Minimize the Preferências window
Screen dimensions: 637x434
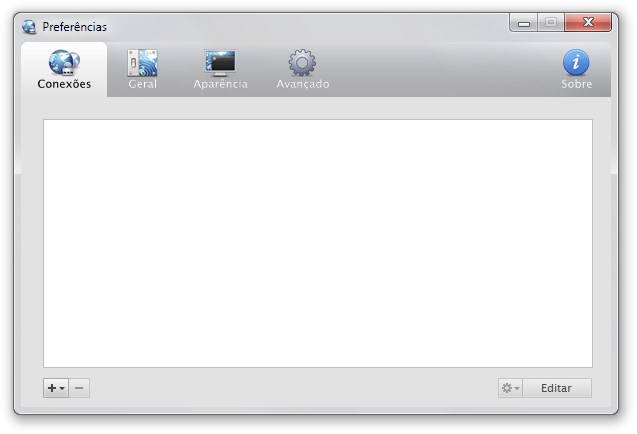coord(524,22)
